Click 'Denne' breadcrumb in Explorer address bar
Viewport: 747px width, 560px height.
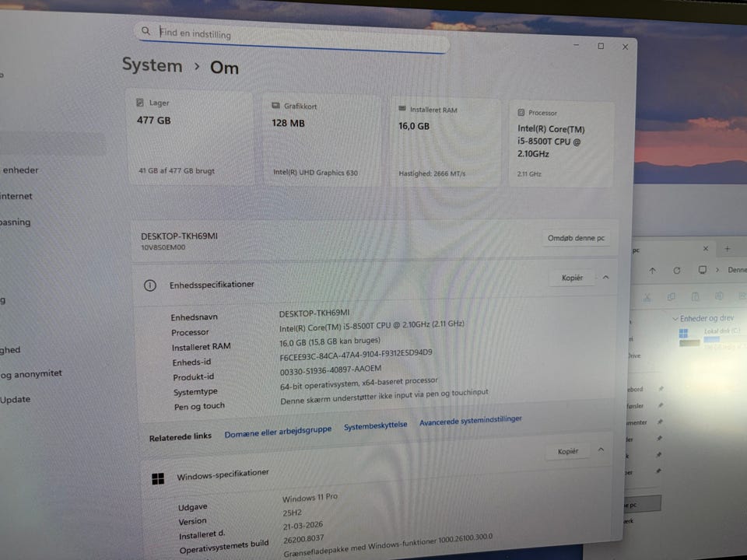coord(737,270)
